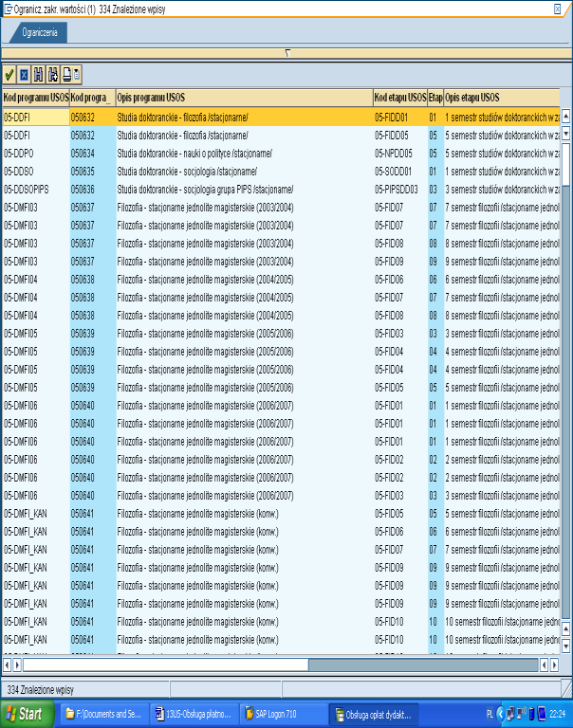This screenshot has width=573, height=728.
Task: Click the horizontal scrollbar thumb
Action: click(x=165, y=664)
